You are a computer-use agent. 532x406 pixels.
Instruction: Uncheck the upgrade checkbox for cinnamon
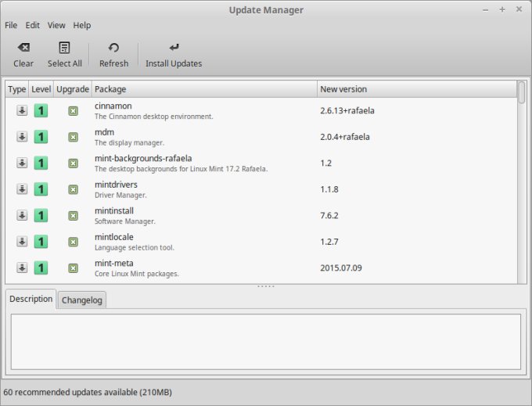[73, 110]
